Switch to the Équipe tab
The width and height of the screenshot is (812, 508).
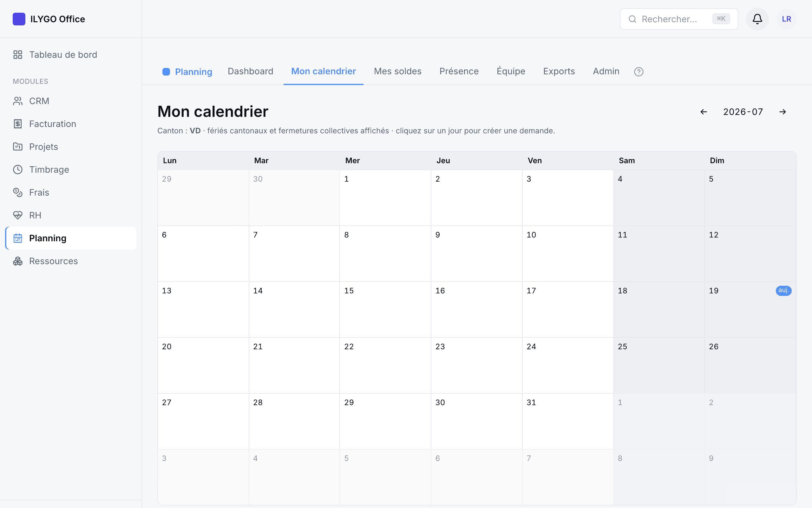click(511, 71)
